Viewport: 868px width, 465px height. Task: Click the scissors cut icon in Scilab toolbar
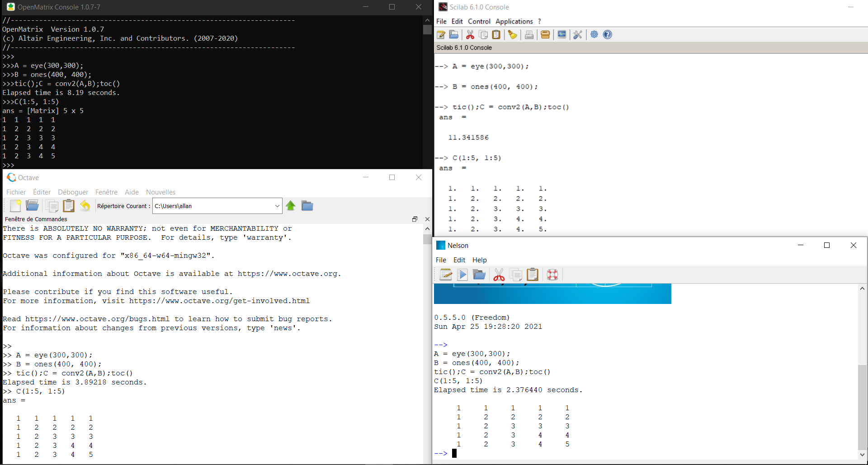tap(470, 35)
